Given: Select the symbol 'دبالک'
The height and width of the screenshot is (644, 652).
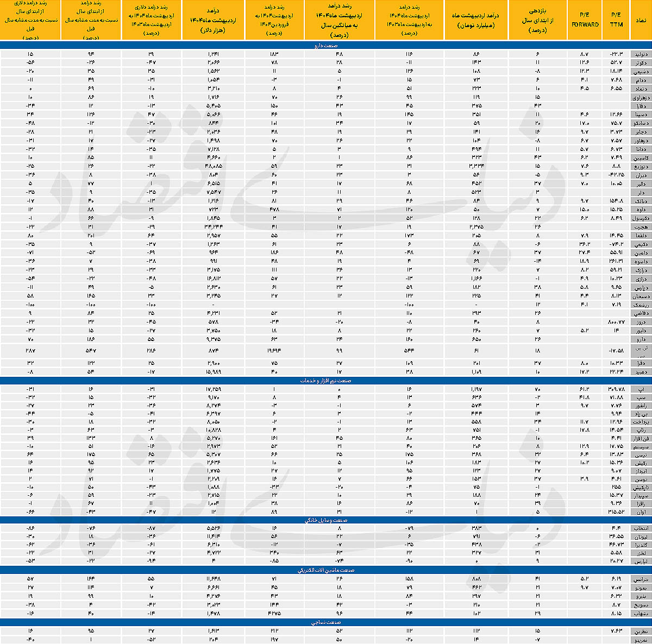Looking at the screenshot, I should coord(641,200).
